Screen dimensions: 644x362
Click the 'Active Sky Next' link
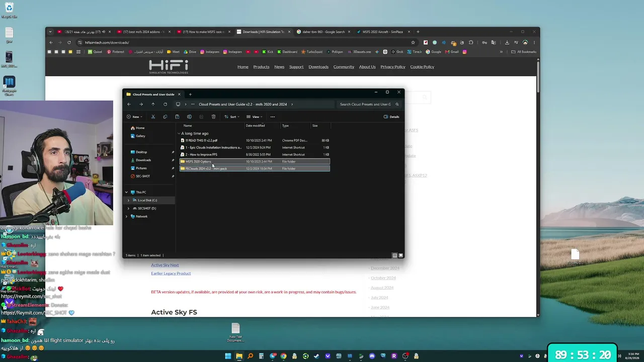165,265
